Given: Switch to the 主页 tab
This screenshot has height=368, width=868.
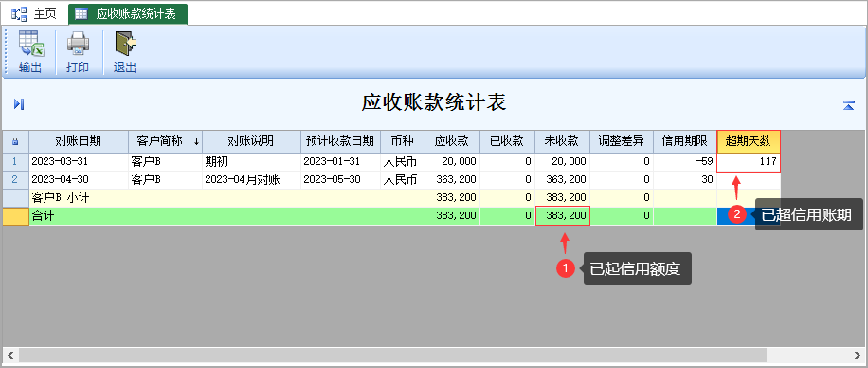Looking at the screenshot, I should 34,14.
